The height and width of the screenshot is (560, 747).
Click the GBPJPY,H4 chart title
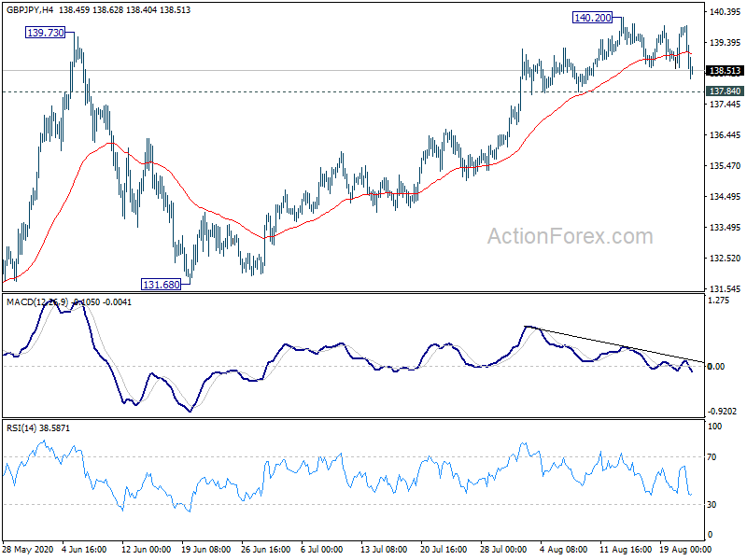pyautogui.click(x=30, y=9)
